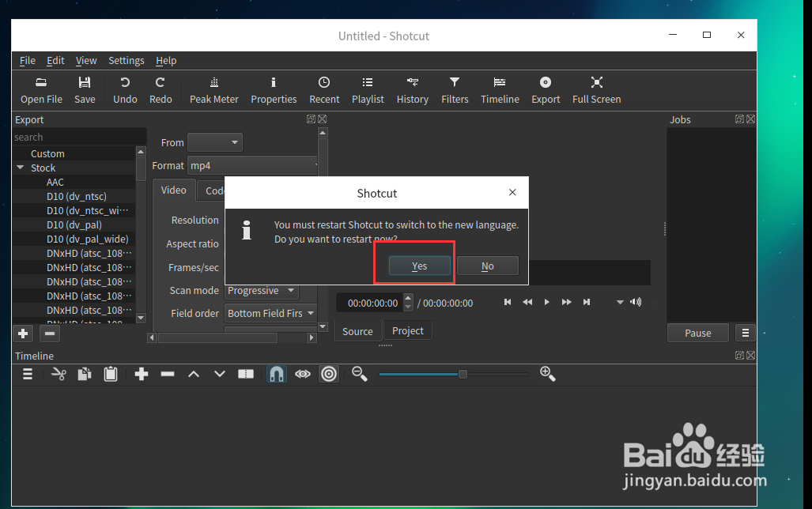
Task: Click No in restart dialog
Action: pyautogui.click(x=487, y=266)
